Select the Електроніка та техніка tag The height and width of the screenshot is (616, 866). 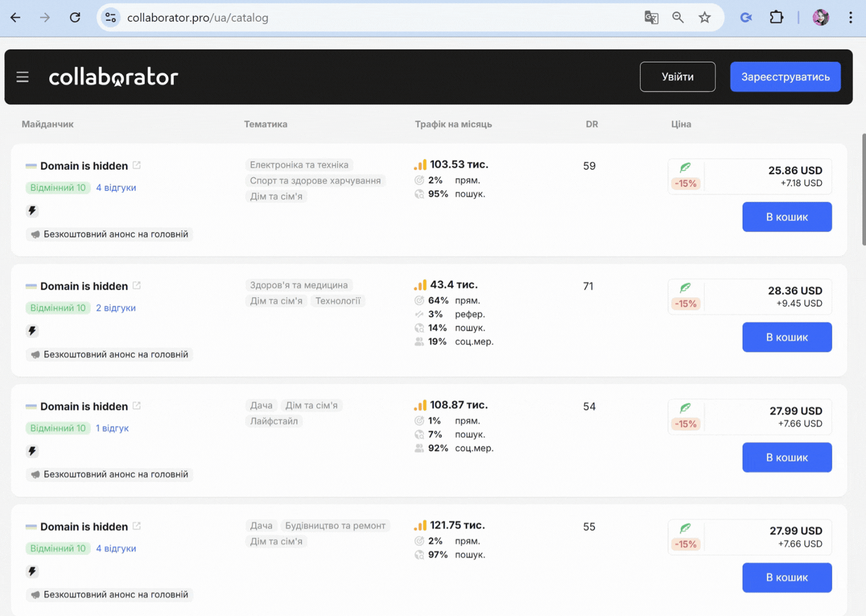299,165
